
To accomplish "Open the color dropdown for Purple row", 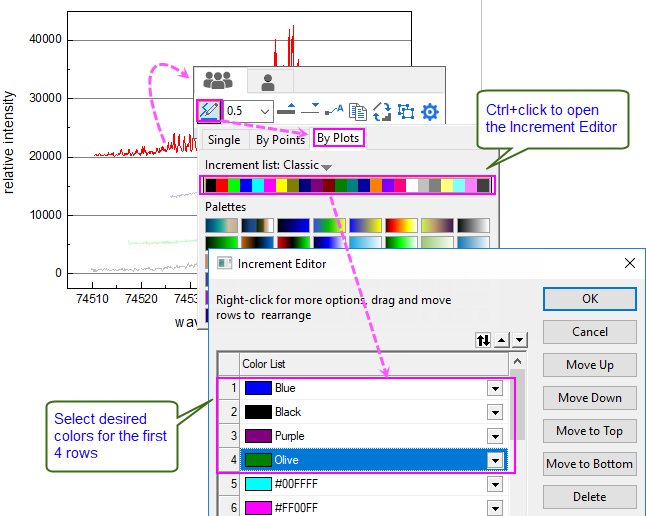I will click(x=494, y=436).
